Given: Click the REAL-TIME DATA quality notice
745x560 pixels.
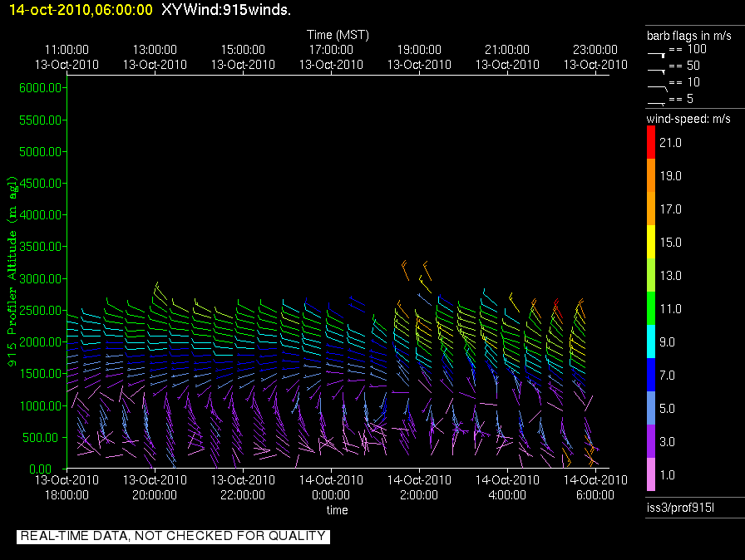Looking at the screenshot, I should point(173,536).
